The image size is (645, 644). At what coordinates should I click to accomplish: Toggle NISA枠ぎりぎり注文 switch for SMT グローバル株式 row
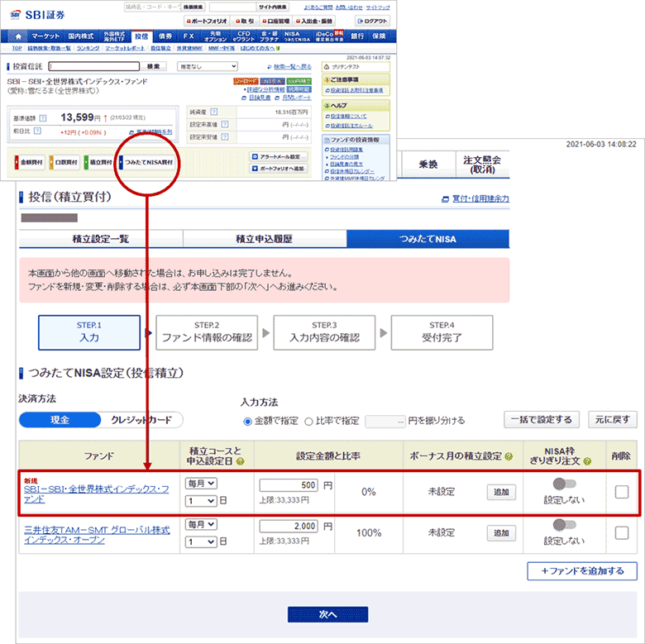(564, 525)
